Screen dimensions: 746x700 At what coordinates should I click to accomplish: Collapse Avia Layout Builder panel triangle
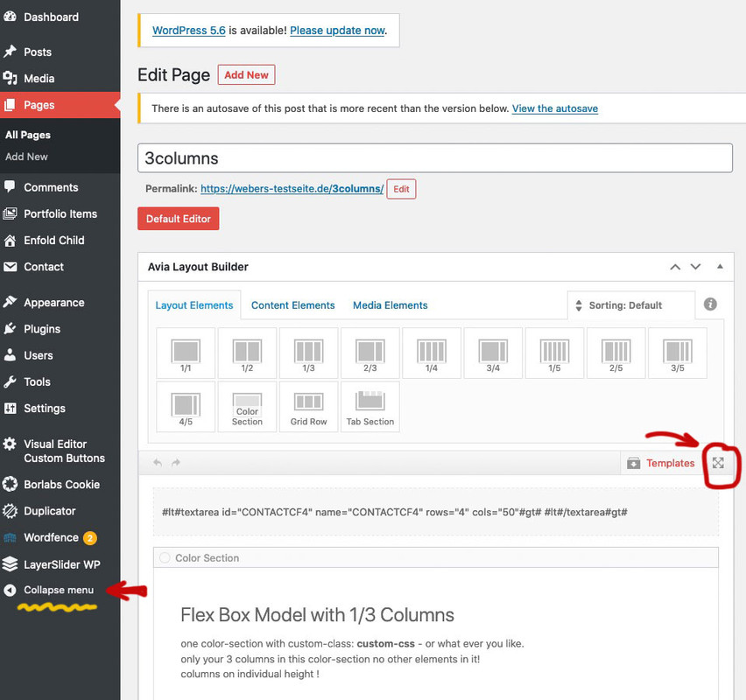pyautogui.click(x=720, y=266)
